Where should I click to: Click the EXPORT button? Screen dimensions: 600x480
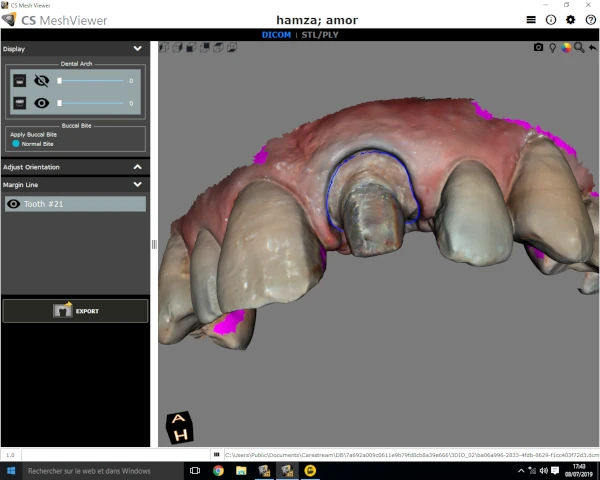pos(75,311)
